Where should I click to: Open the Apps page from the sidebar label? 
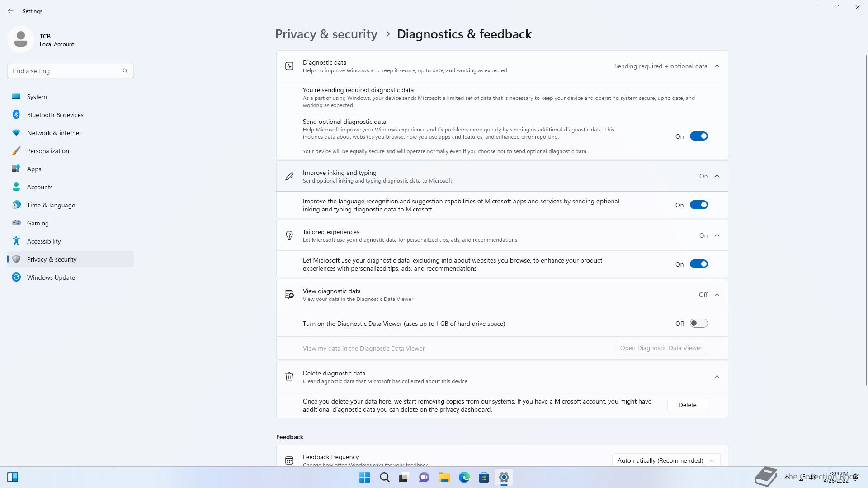tap(34, 169)
